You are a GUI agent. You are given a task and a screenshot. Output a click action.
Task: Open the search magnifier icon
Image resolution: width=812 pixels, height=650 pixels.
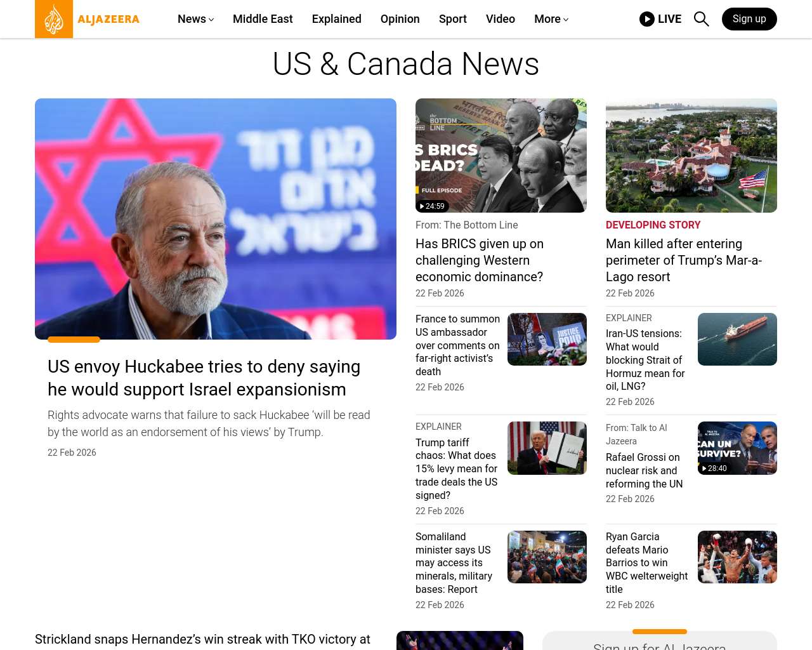tap(701, 19)
